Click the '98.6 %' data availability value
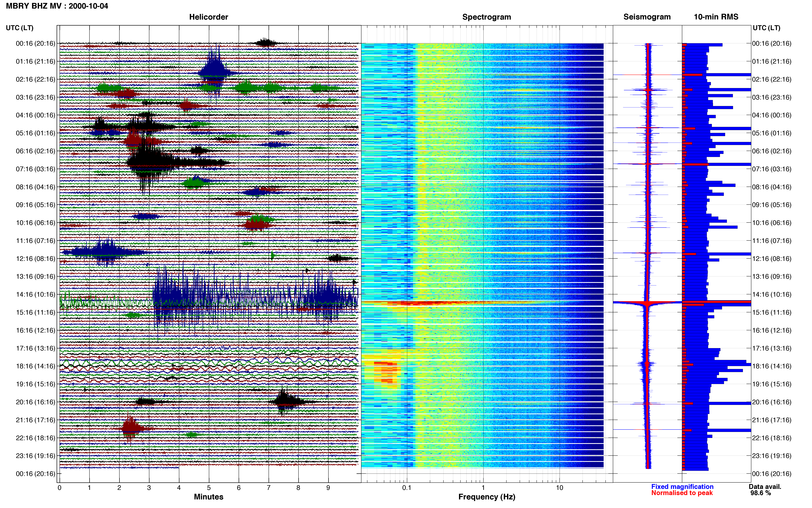The height and width of the screenshot is (508, 812). tap(761, 493)
